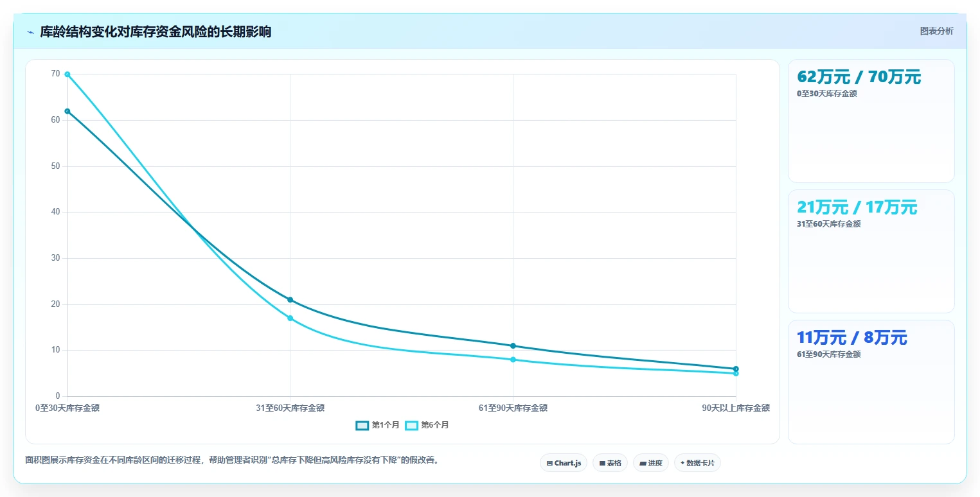This screenshot has height=497, width=980.
Task: Click 第1个月 data point at 0至30天 (62)
Action: (x=67, y=111)
